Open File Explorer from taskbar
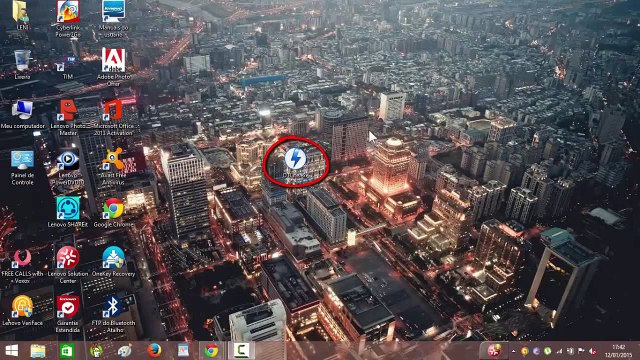 tap(38, 351)
